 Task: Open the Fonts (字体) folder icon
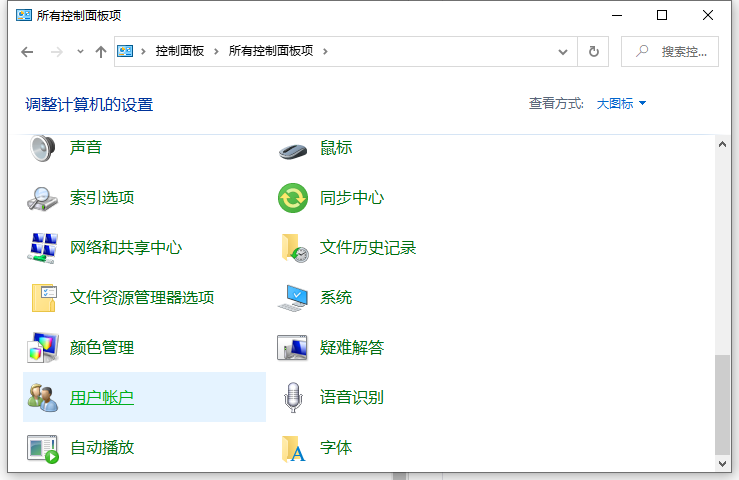293,448
